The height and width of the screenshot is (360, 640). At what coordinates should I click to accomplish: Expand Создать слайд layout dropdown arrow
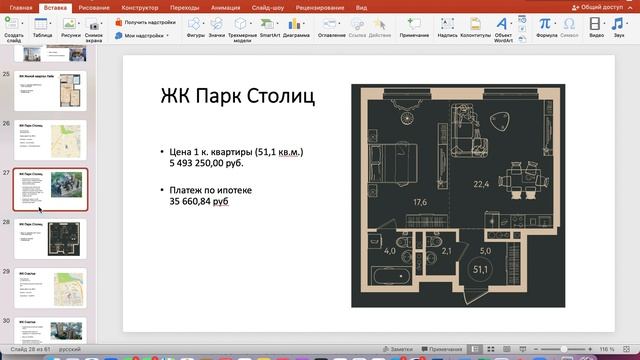click(x=22, y=23)
